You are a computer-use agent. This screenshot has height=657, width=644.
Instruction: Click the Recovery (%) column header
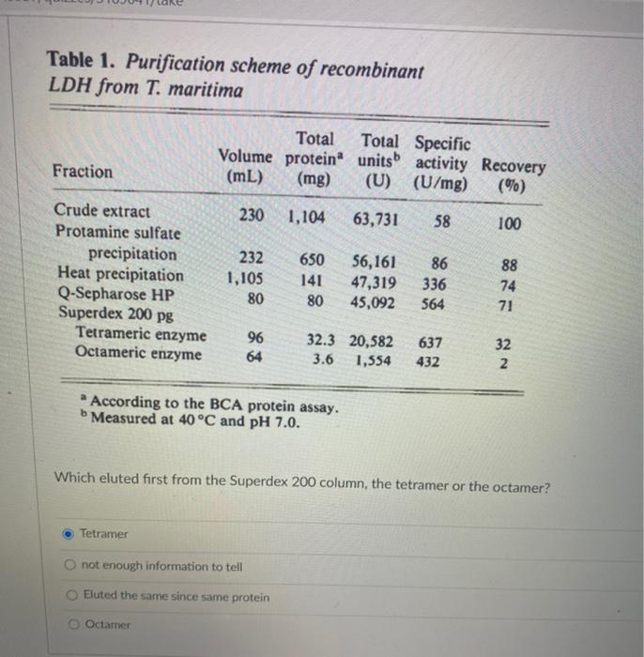point(513,176)
